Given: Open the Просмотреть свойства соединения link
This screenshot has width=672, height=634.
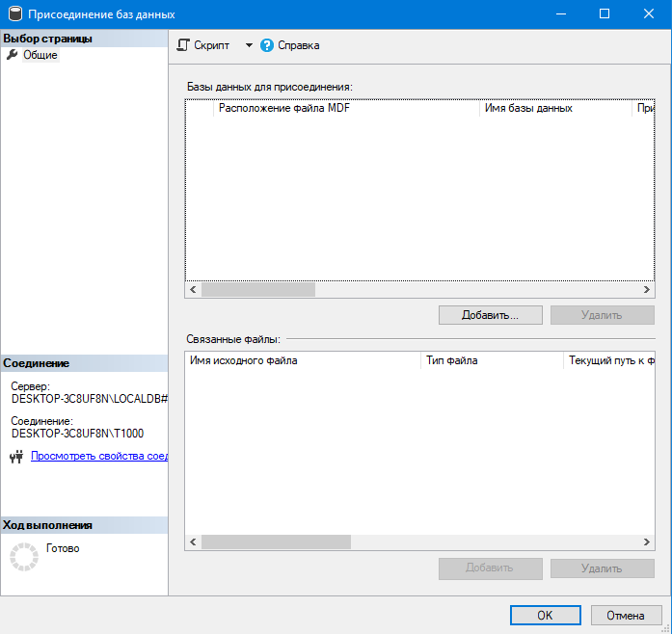Looking at the screenshot, I should click(x=99, y=456).
